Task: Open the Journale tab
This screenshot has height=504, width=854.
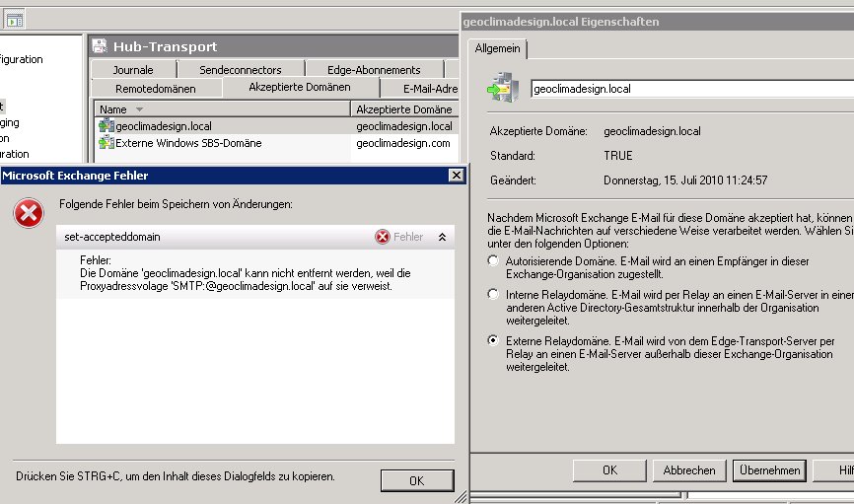Action: (x=133, y=70)
